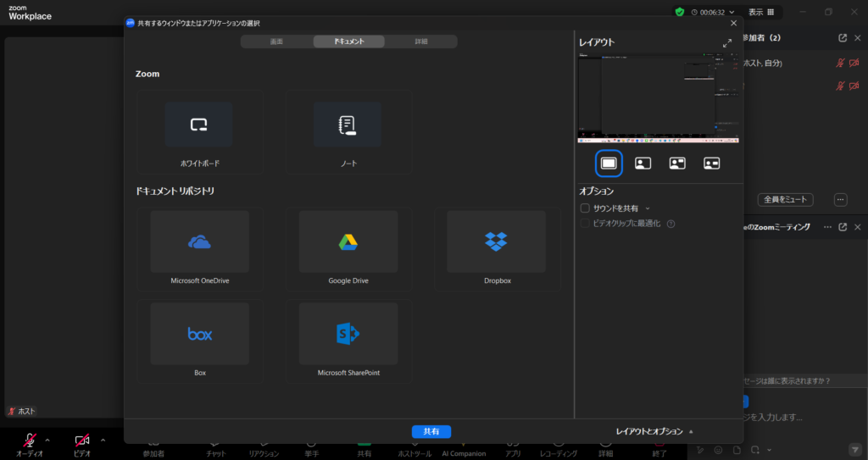The image size is (868, 460).
Task: Click the blue 共有 button
Action: [x=431, y=431]
